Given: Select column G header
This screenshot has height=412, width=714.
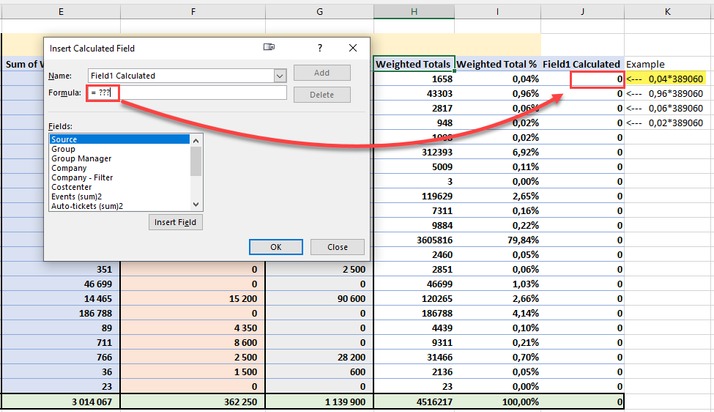Looking at the screenshot, I should pyautogui.click(x=320, y=12).
